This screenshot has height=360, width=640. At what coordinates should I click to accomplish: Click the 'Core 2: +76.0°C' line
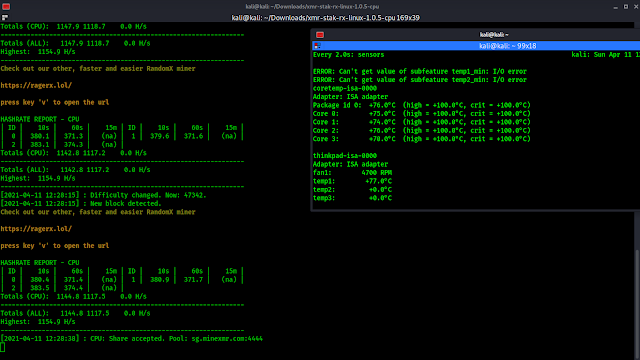pyautogui.click(x=422, y=131)
